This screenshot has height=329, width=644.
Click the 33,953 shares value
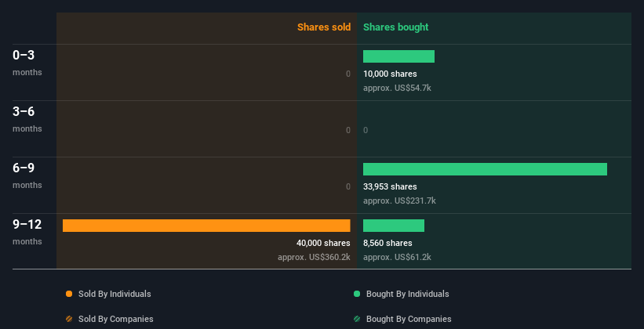[x=390, y=186]
